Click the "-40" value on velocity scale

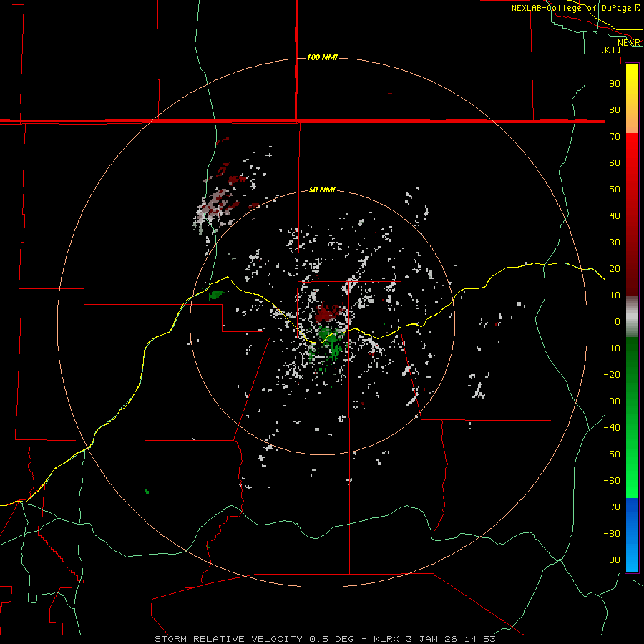612,428
